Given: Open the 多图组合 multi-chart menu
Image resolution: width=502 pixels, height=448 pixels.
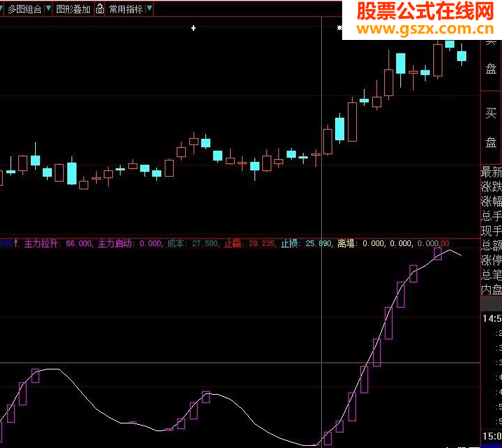Looking at the screenshot, I should pyautogui.click(x=25, y=9).
